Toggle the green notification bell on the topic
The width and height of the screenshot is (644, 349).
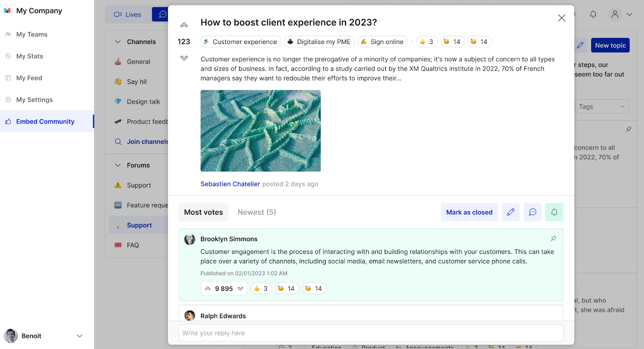pos(554,212)
